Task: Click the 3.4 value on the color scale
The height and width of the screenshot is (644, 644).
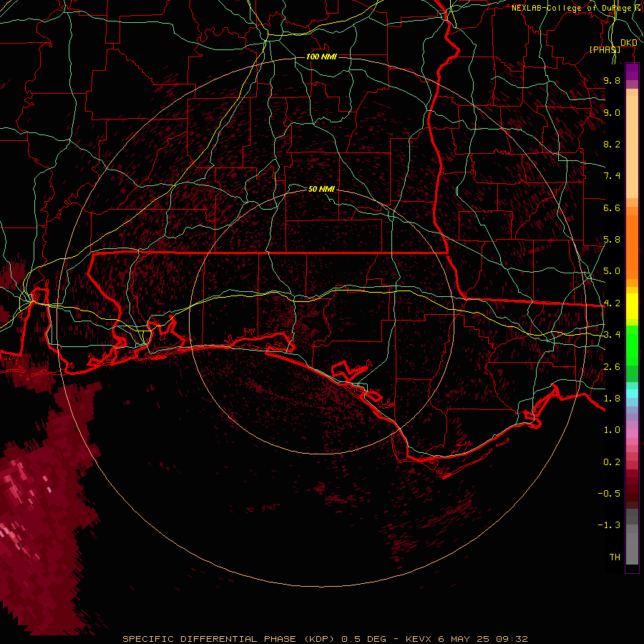Action: pyautogui.click(x=612, y=335)
